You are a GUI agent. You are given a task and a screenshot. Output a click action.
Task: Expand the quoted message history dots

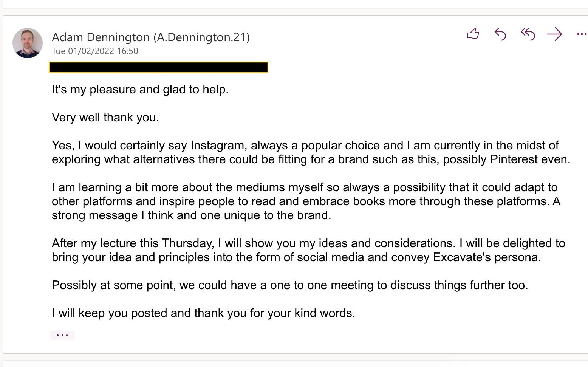(62, 335)
